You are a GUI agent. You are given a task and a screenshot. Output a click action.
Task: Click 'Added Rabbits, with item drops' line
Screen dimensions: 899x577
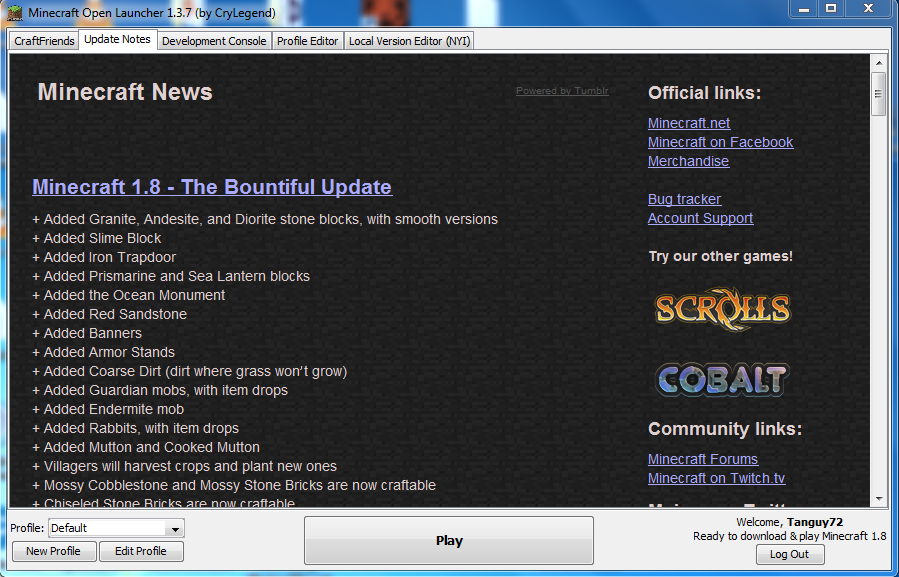click(136, 428)
